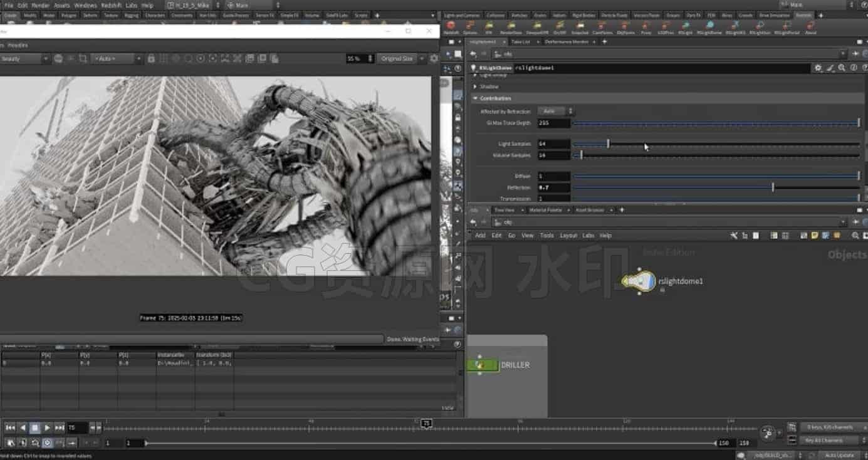Open the Redshift Options shelf tool
The width and height of the screenshot is (868, 460).
[469, 27]
